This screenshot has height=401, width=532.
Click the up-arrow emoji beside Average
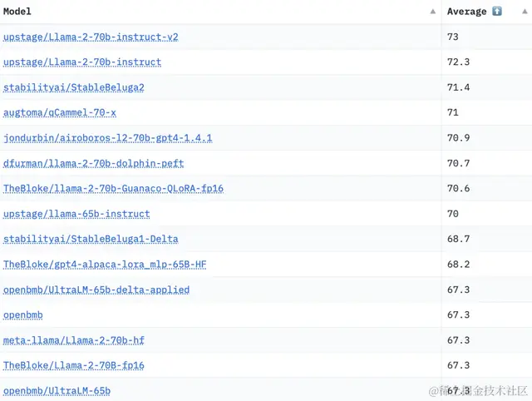pos(497,11)
